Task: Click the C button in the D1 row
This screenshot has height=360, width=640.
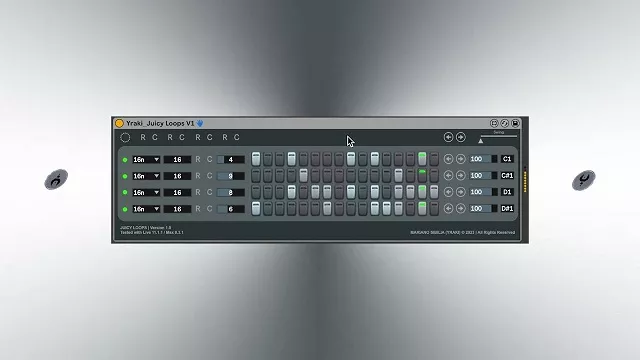Action: (209, 192)
